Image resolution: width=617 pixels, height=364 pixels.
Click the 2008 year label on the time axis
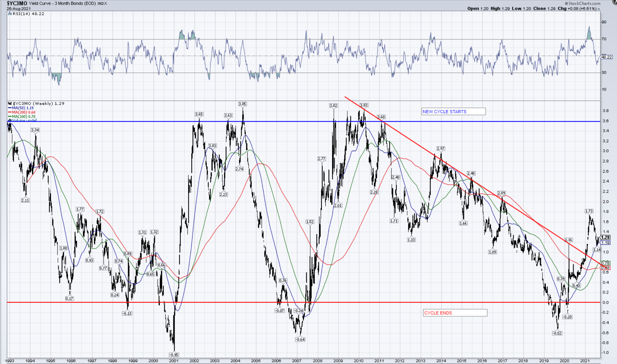pos(318,361)
